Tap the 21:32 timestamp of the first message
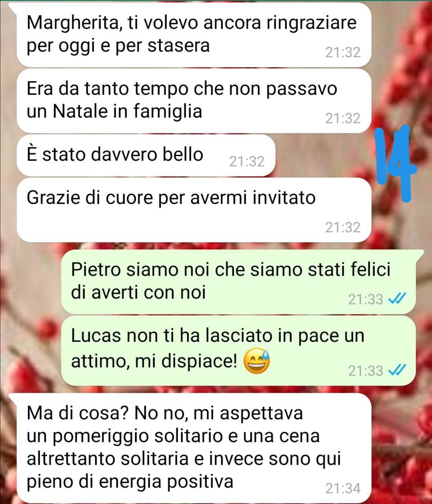 (x=343, y=52)
